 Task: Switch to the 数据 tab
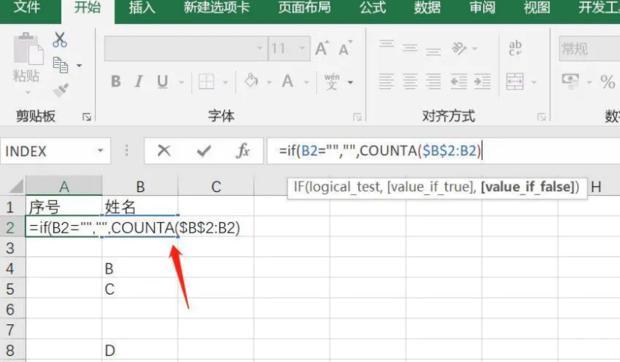pyautogui.click(x=427, y=7)
